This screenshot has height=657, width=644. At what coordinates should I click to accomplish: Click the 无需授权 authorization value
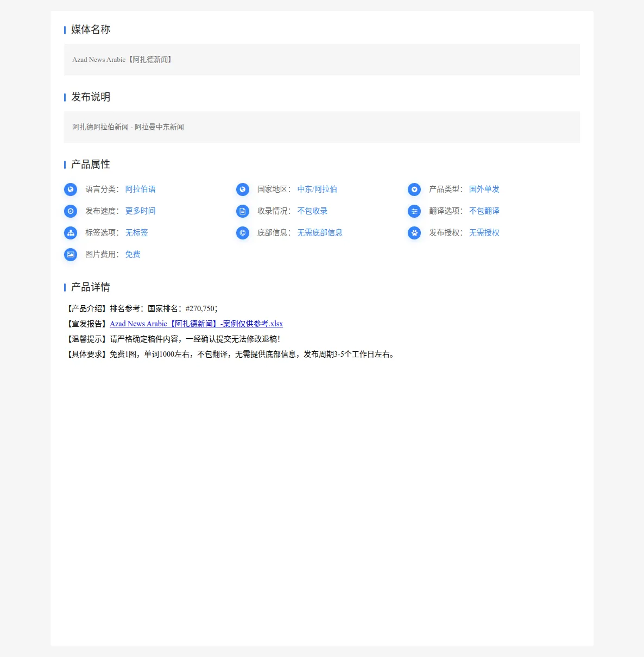coord(484,233)
